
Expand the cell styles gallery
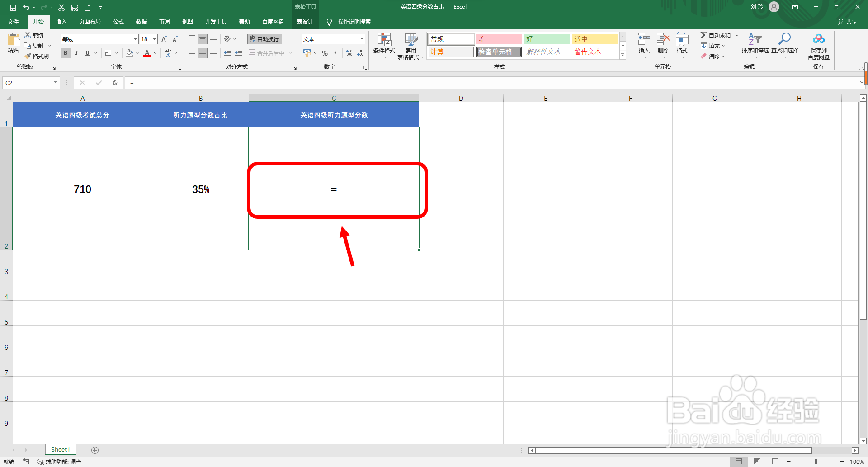click(623, 55)
